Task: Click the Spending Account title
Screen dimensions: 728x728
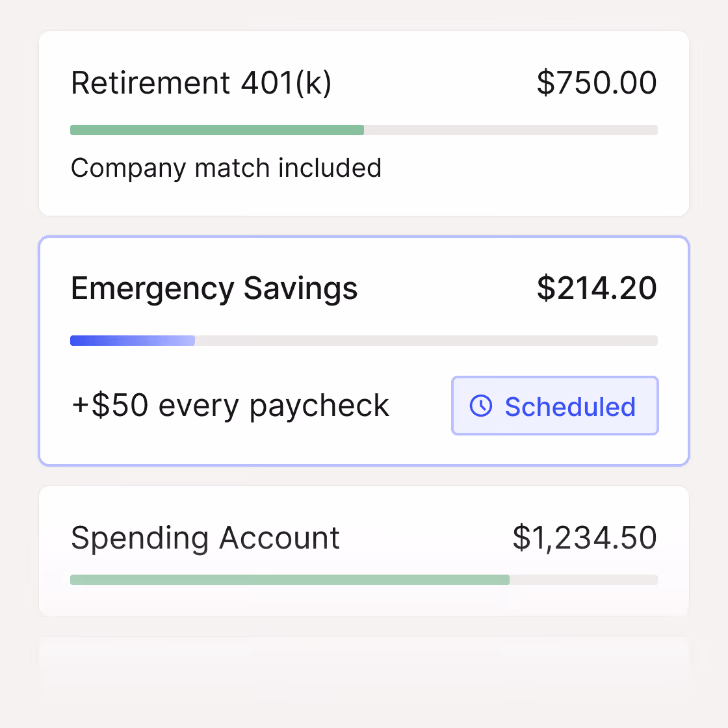Action: coord(205,538)
